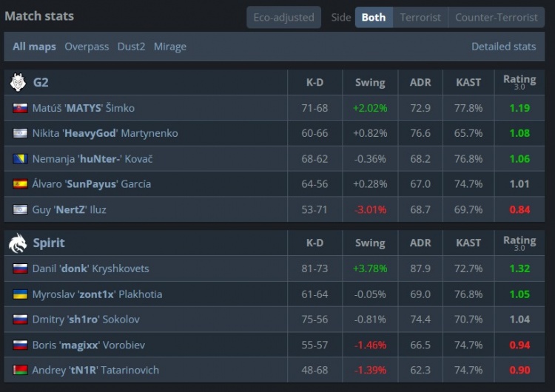Click NertZ's 0.84 rating value
555x392 pixels.
(519, 209)
